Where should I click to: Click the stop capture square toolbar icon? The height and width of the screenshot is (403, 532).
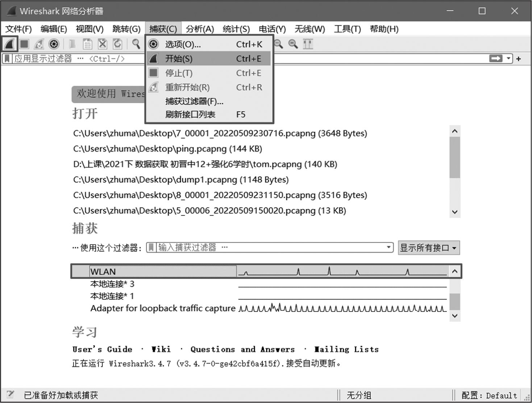(24, 44)
